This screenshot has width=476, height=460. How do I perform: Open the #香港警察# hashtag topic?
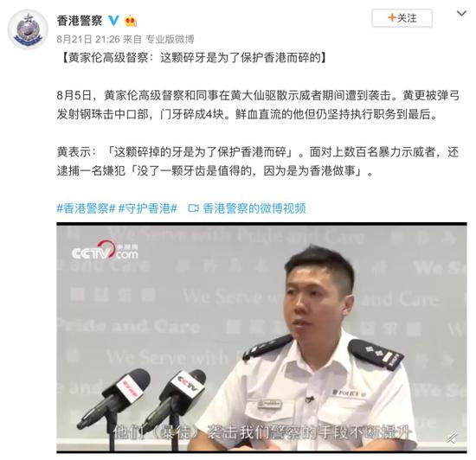click(86, 208)
